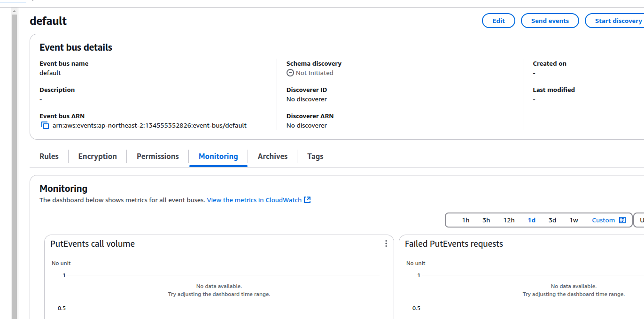The height and width of the screenshot is (319, 644).
Task: Click the Edit button
Action: [x=498, y=21]
